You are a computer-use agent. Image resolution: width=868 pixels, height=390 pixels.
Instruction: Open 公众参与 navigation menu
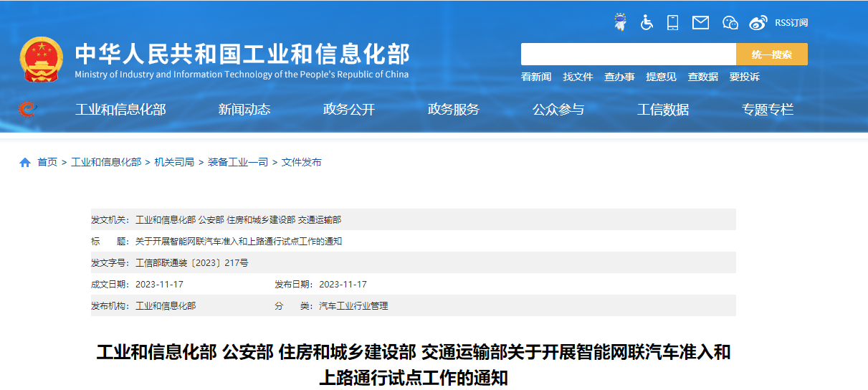point(558,110)
